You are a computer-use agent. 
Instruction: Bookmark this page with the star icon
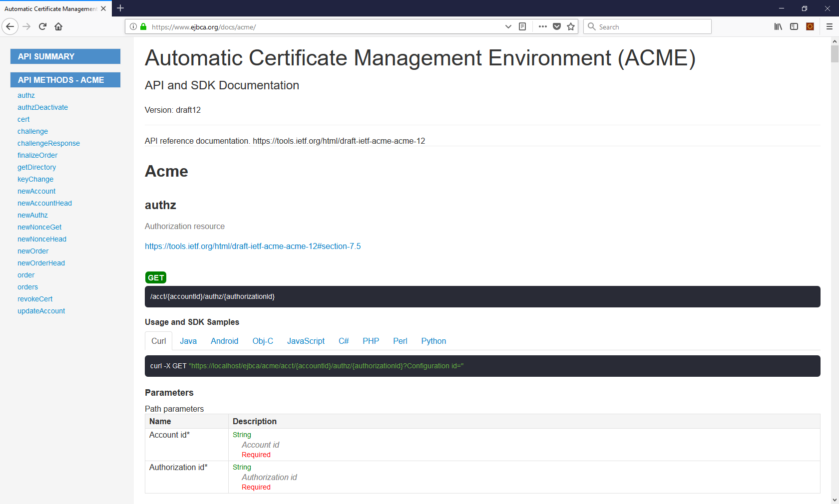point(571,26)
